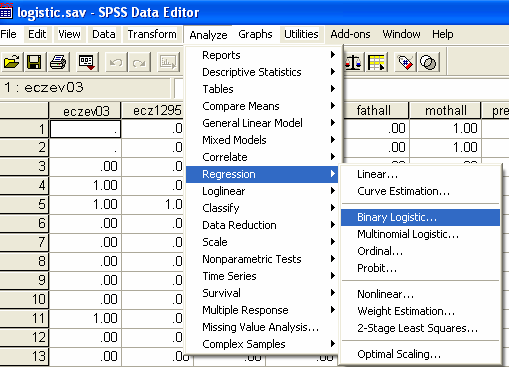The height and width of the screenshot is (367, 509).
Task: Choose Missing Value Analysis from the menu
Action: pos(262,327)
